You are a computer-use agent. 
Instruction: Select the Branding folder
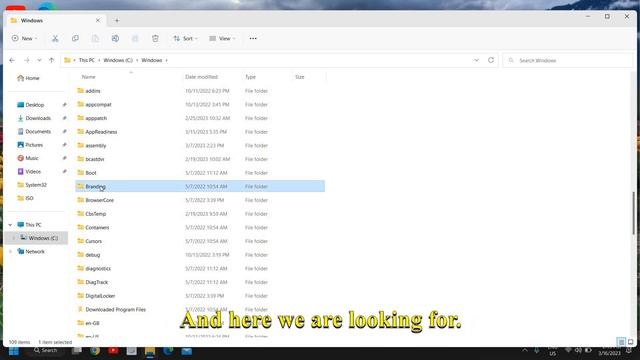[x=200, y=186]
